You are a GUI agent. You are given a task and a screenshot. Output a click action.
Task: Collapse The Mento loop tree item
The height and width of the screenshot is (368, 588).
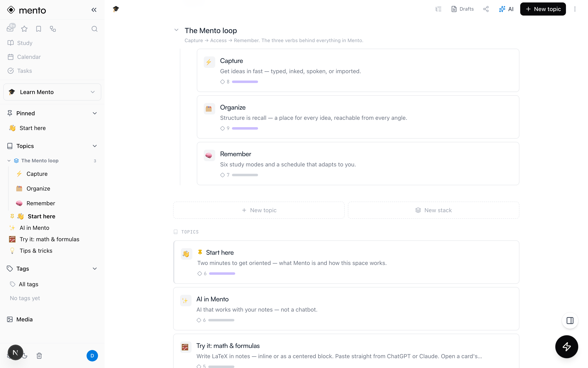click(x=9, y=161)
